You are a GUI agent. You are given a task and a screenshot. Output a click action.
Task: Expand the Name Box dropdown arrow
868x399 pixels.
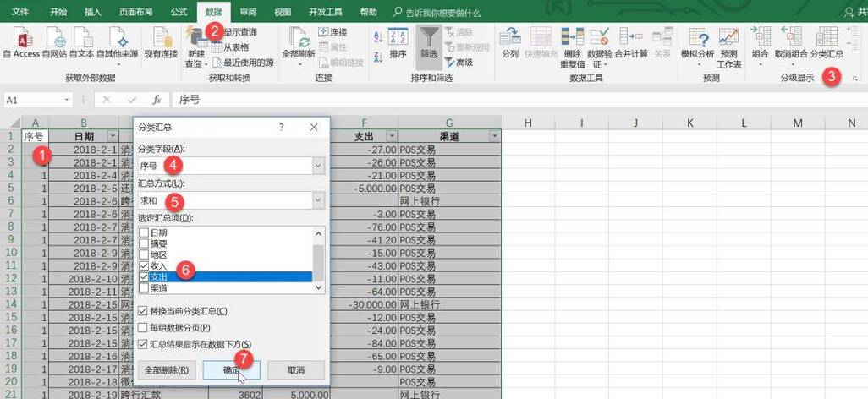click(x=68, y=100)
